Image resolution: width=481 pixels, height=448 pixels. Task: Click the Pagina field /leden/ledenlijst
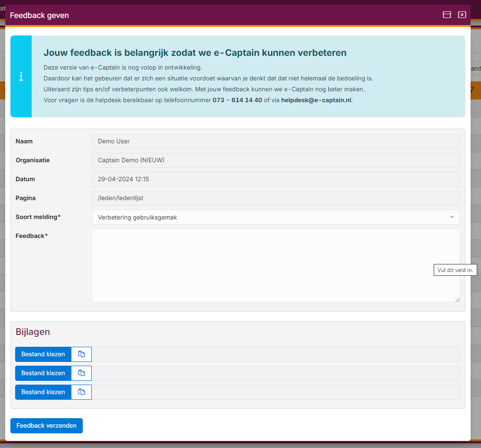pos(276,198)
